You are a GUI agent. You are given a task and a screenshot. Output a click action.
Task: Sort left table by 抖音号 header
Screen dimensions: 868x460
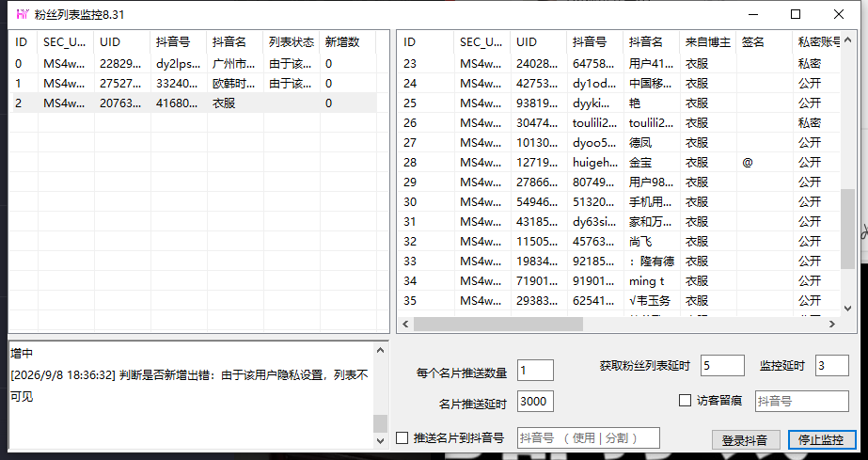tap(179, 42)
